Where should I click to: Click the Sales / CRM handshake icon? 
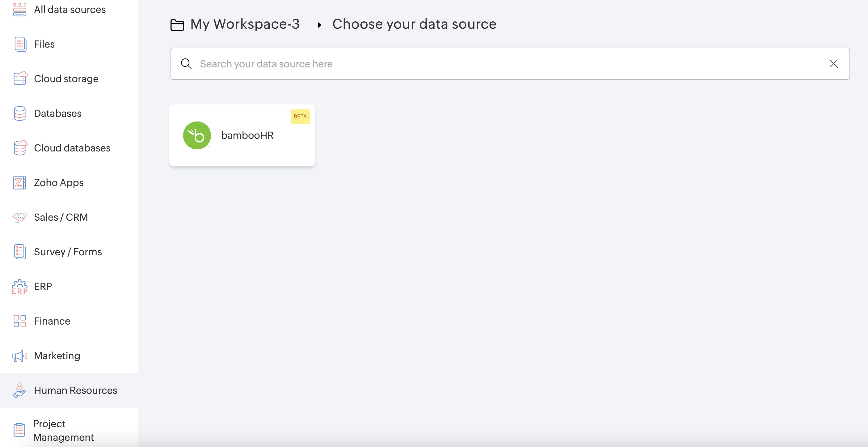(x=19, y=217)
